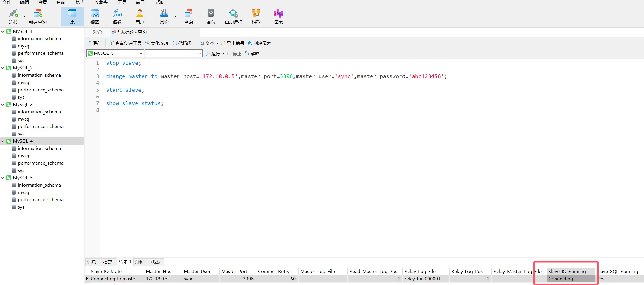This screenshot has height=285, width=644.
Task: Open the 工具 tools menu
Action: [122, 2]
